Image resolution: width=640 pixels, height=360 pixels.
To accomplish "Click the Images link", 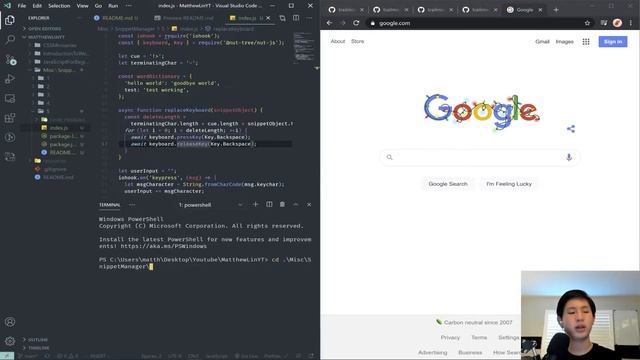I will click(x=564, y=42).
